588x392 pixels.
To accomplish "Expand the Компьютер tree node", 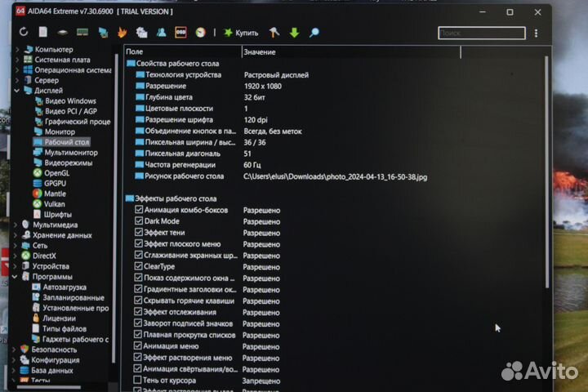I will tap(17, 49).
